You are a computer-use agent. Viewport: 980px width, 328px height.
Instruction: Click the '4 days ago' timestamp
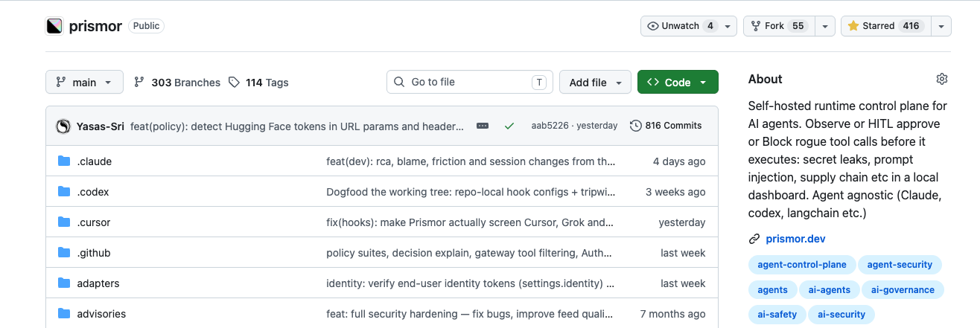(679, 161)
